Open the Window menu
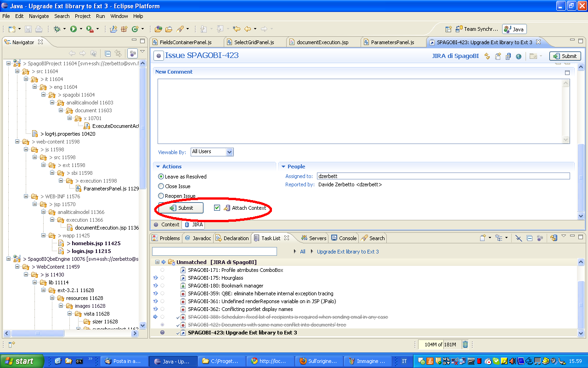The width and height of the screenshot is (588, 368). pyautogui.click(x=119, y=16)
